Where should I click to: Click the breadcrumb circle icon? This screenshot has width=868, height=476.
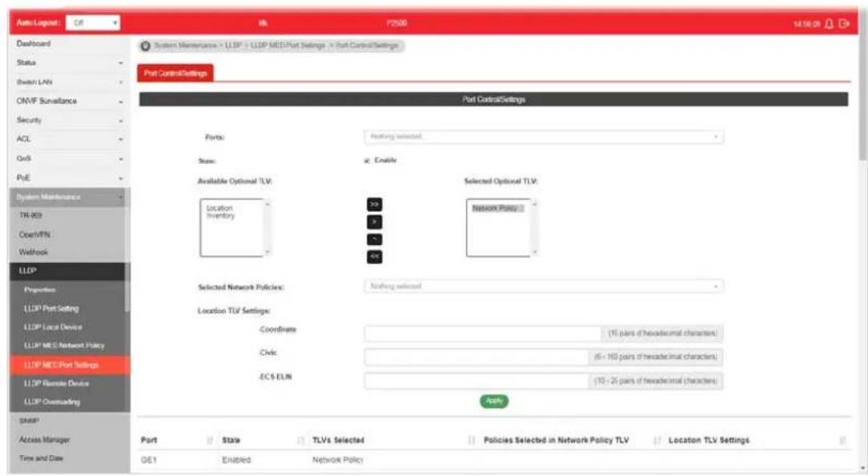coord(145,46)
